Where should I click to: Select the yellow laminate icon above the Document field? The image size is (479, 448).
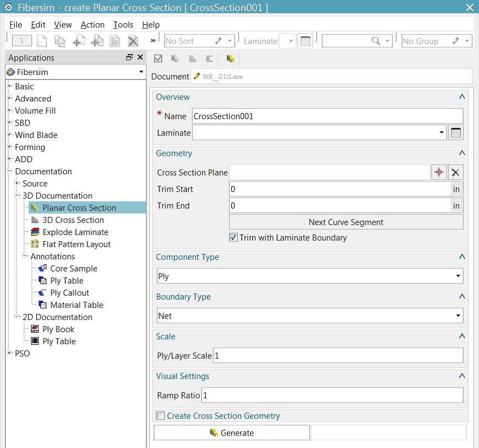point(230,58)
